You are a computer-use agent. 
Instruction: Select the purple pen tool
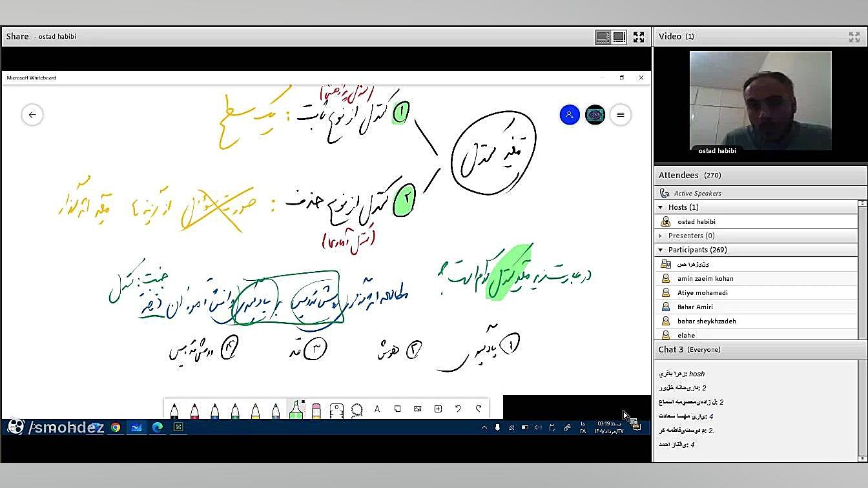[x=276, y=411]
